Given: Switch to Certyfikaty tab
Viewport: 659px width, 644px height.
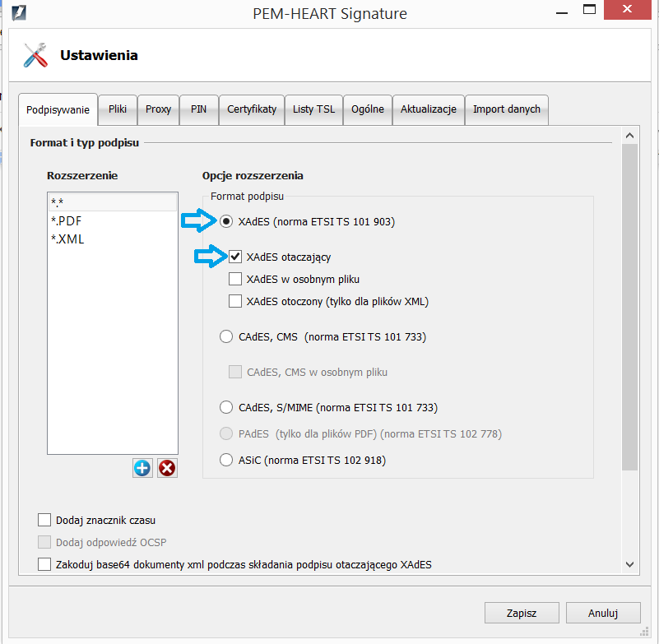Looking at the screenshot, I should [252, 109].
